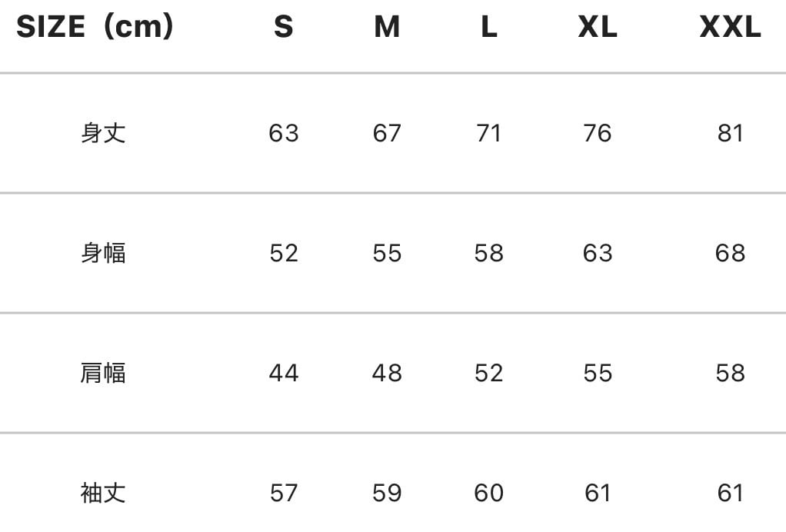Screen dimensions: 786x532
Task: Select the 身幅 row label
Action: (103, 253)
